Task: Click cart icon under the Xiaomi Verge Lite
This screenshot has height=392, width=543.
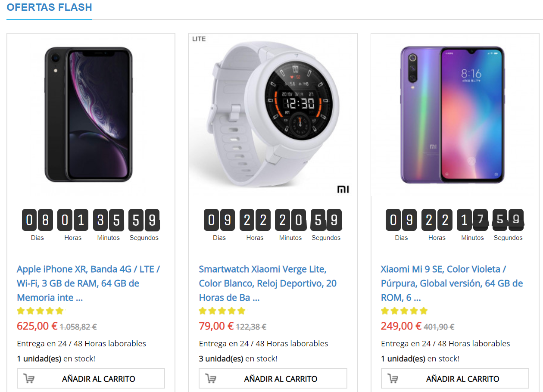Action: click(x=211, y=379)
